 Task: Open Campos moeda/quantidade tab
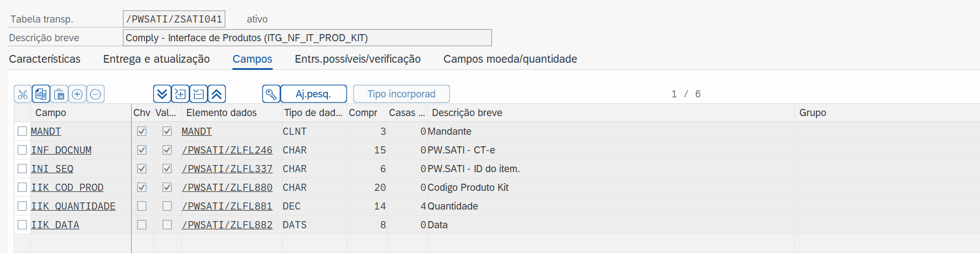(x=510, y=59)
